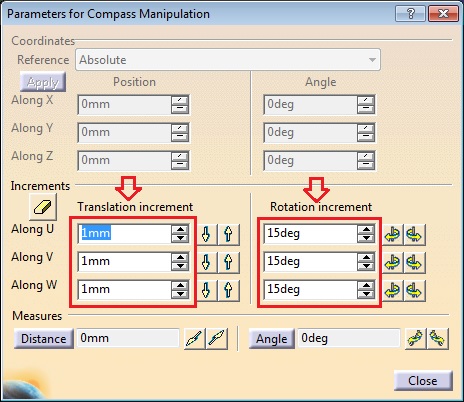The image size is (464, 402).
Task: Translate negatively along U with down arrow
Action: (206, 234)
